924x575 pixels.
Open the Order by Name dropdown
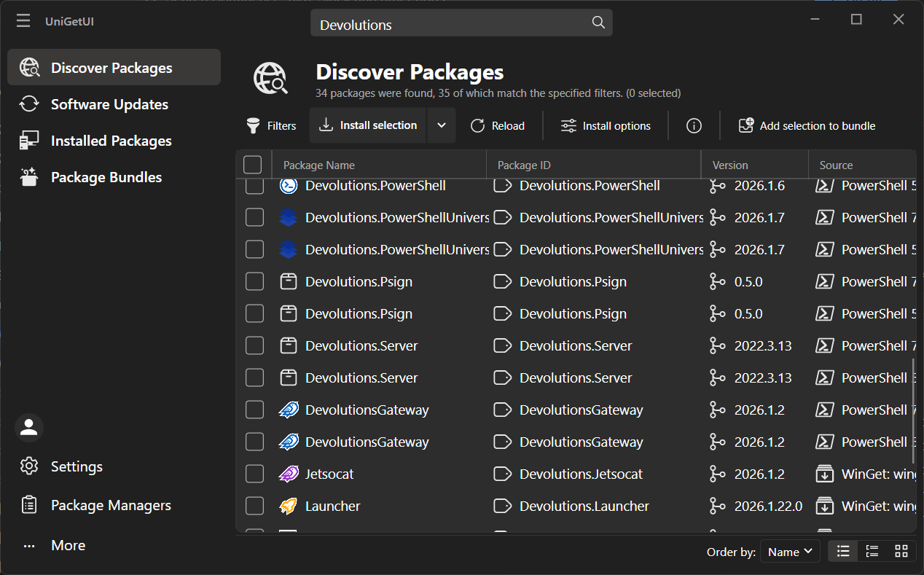[790, 552]
